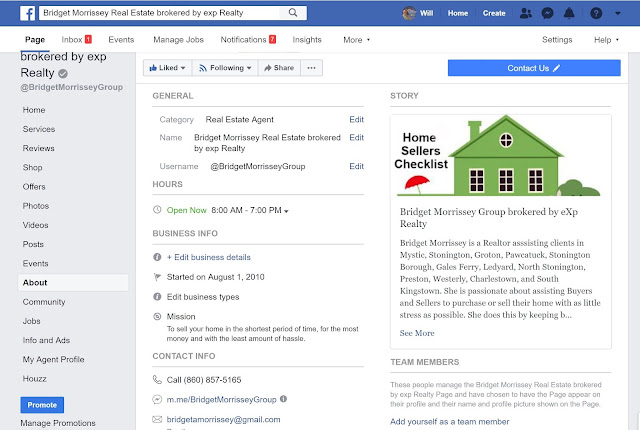Open the Following dropdown button
640x430 pixels.
225,68
